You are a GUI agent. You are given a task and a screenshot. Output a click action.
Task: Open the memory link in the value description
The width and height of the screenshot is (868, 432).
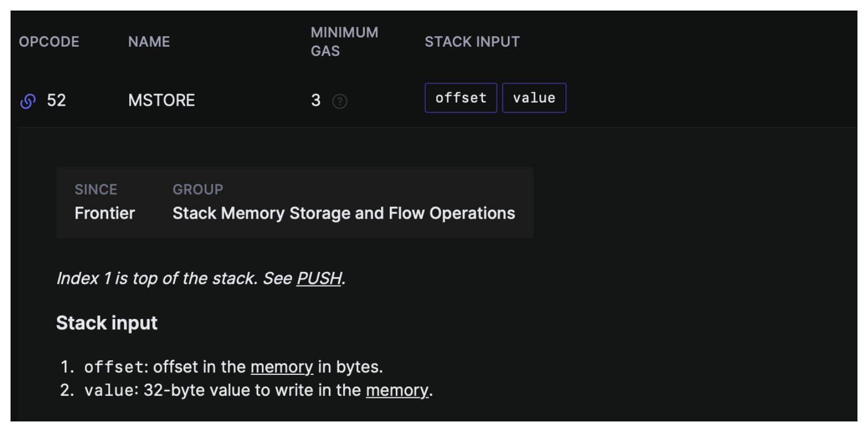(397, 390)
